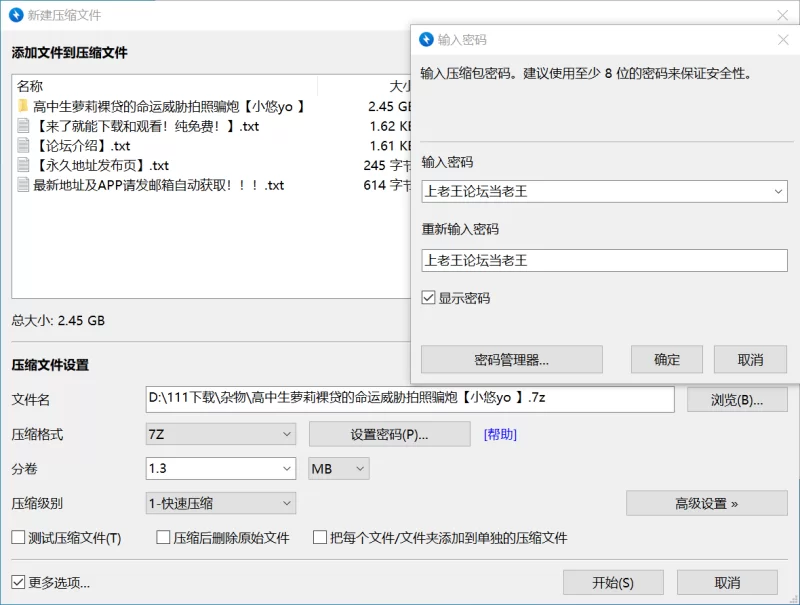The image size is (800, 605).
Task: Click file icon of 最新地址及APP请发邮箱自动获取 txt
Action: (x=23, y=185)
